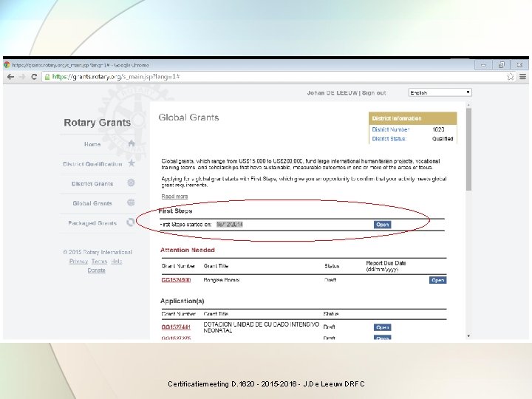The width and height of the screenshot is (532, 399).
Task: Click the Donate link
Action: [x=96, y=270]
